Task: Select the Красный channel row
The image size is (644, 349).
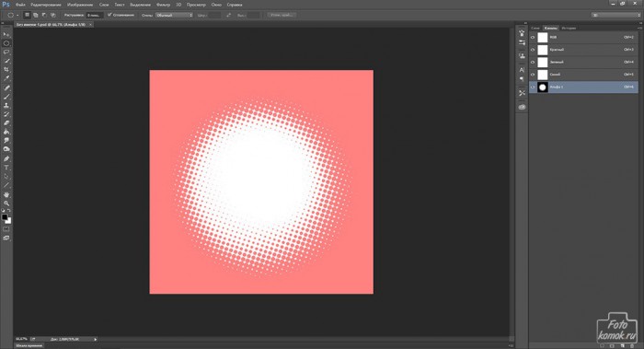Action: [583, 50]
